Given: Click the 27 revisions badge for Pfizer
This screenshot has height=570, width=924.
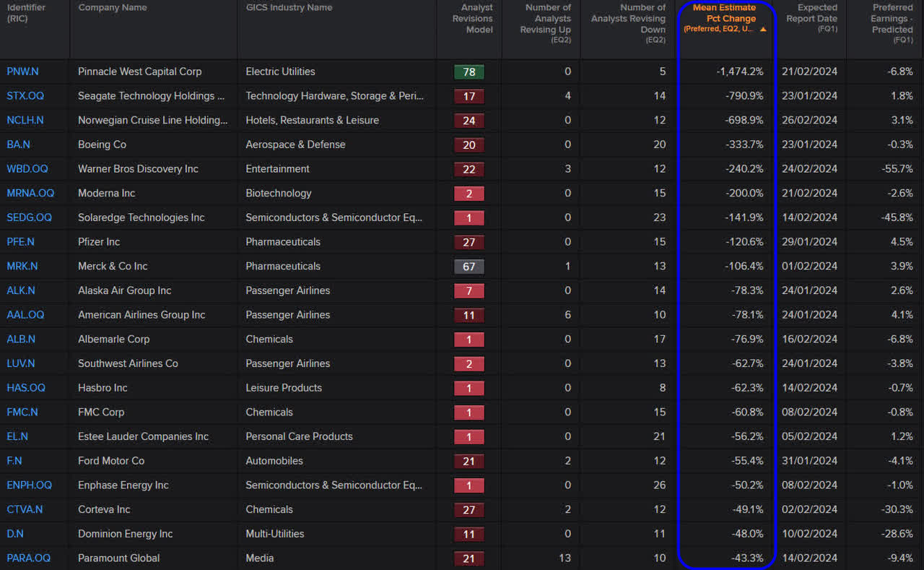Looking at the screenshot, I should pos(468,241).
